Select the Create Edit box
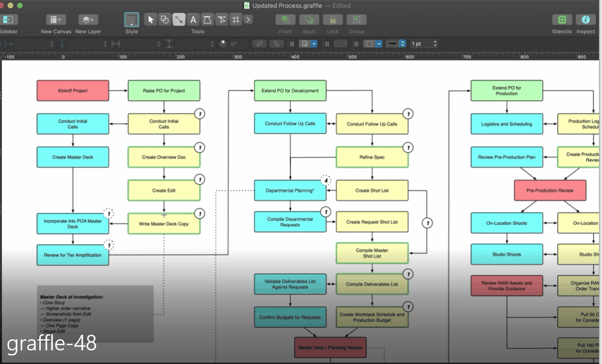The image size is (602, 364). click(x=164, y=191)
